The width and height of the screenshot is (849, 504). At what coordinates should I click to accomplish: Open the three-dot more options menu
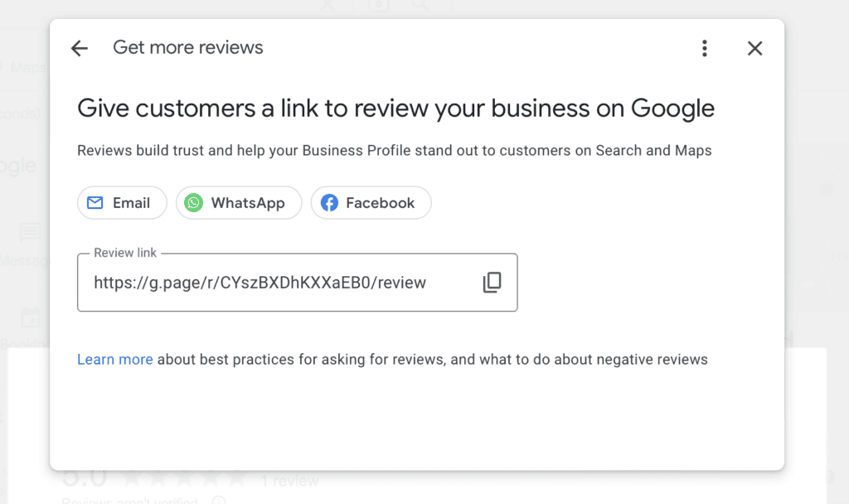pyautogui.click(x=704, y=48)
